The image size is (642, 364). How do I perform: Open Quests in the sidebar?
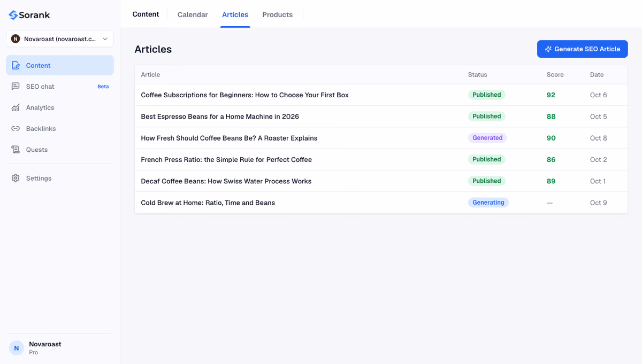pos(60,150)
